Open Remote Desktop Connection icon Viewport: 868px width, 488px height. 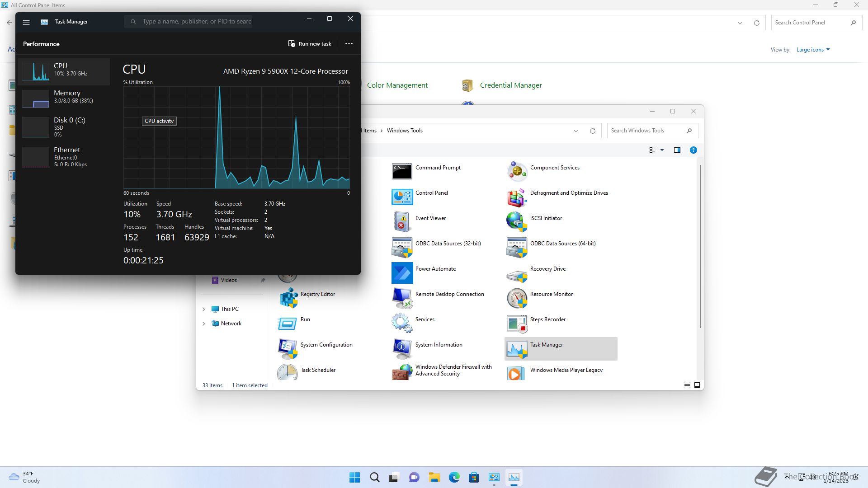pyautogui.click(x=402, y=298)
